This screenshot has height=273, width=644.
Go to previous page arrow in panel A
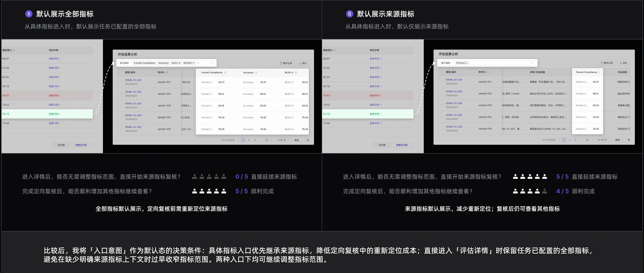[239, 140]
